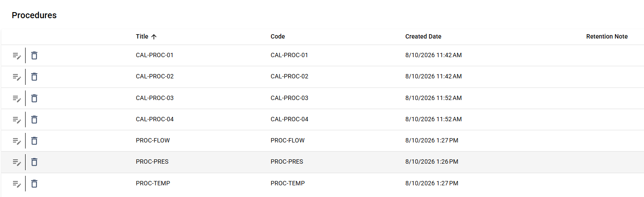Edit the CAL-PROC-02 procedure
The height and width of the screenshot is (197, 644).
tap(16, 77)
